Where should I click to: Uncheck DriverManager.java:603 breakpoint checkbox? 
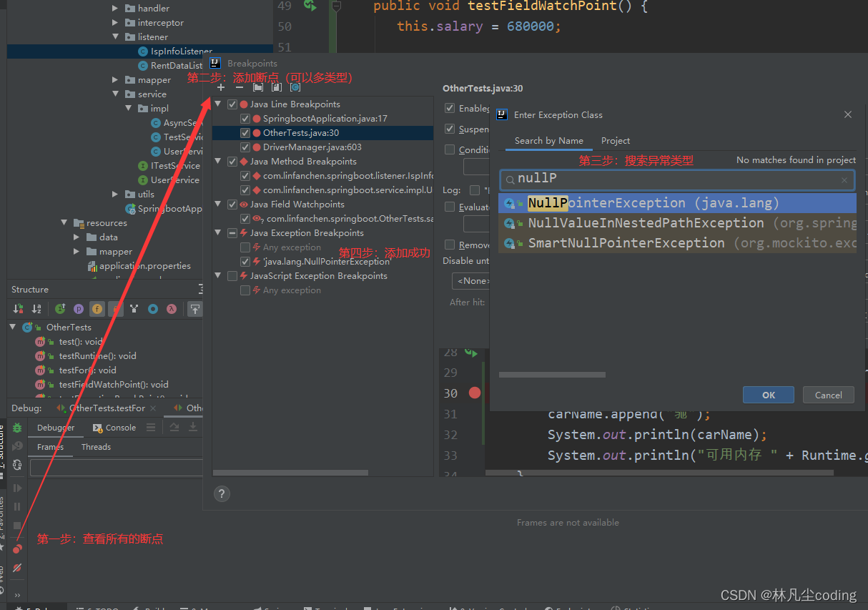(245, 147)
